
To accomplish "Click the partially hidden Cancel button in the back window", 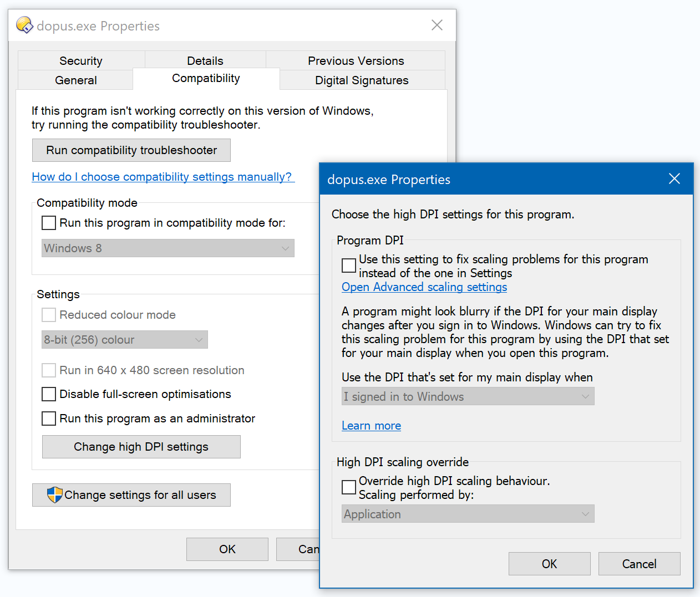I will click(298, 549).
